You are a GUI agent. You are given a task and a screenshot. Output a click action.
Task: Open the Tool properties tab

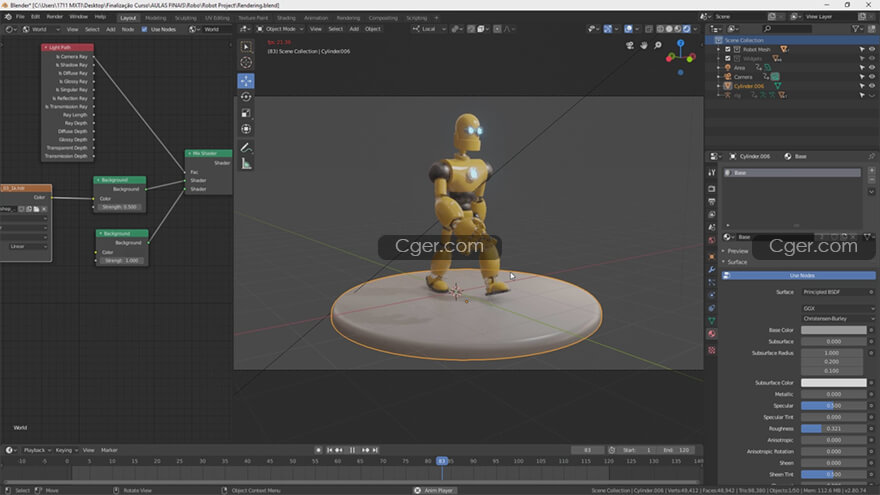(x=712, y=173)
